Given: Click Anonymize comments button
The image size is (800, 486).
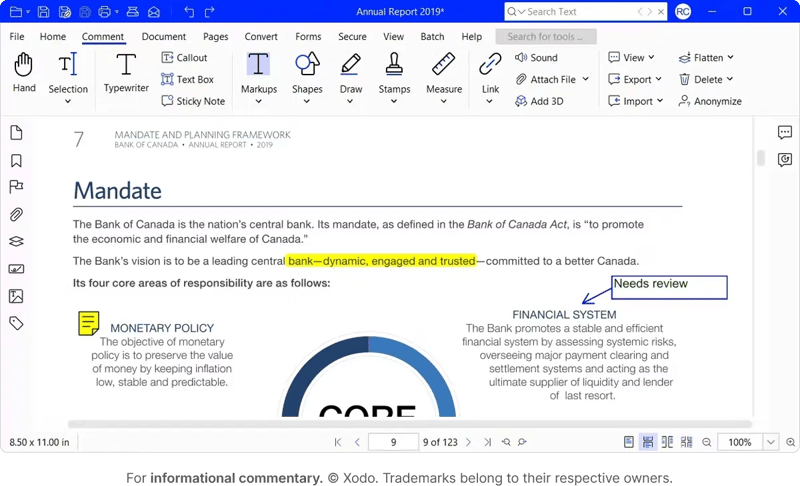Looking at the screenshot, I should [710, 101].
